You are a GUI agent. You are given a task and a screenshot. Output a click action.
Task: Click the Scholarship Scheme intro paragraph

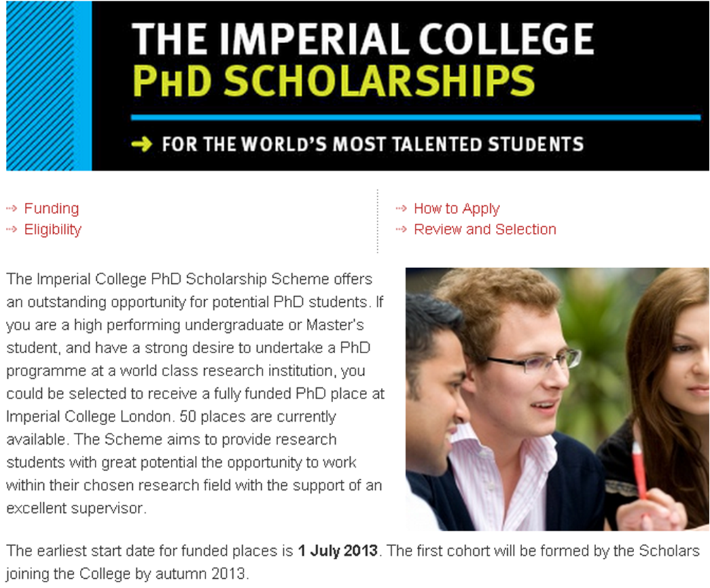tap(195, 392)
